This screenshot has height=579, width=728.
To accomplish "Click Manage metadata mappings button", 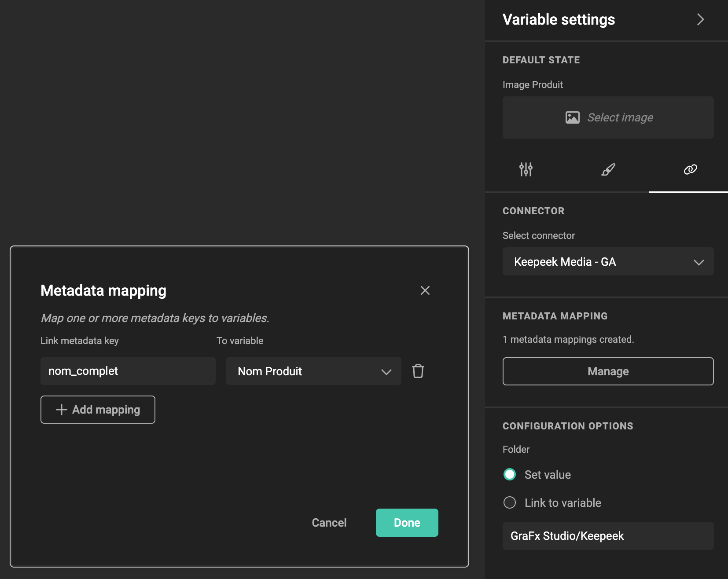I will coord(608,371).
